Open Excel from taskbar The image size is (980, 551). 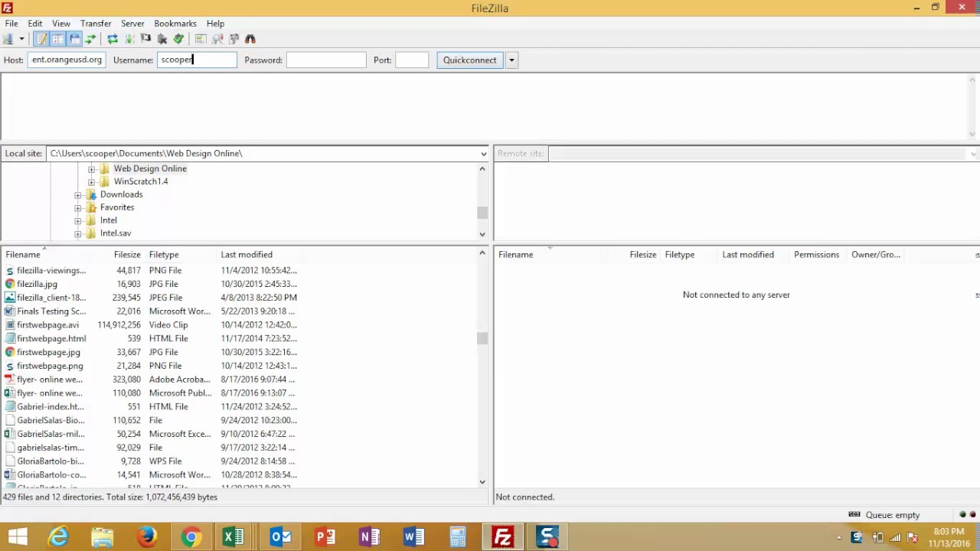(235, 537)
